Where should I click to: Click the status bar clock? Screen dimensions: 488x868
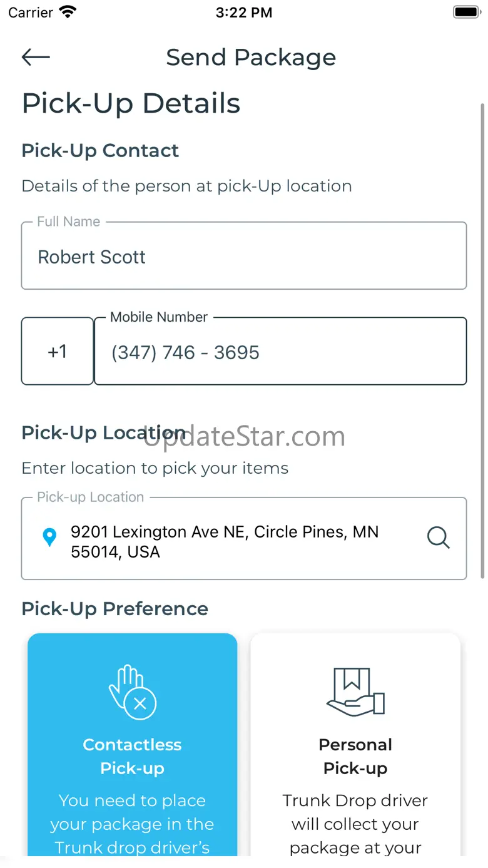coord(244,13)
